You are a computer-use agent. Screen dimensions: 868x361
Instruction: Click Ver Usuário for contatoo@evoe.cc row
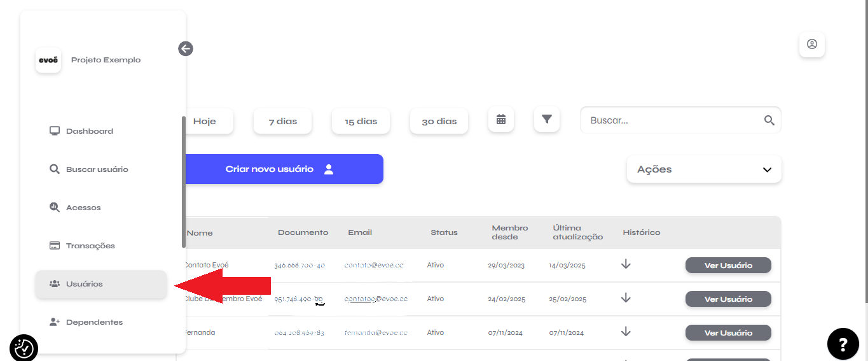(728, 299)
